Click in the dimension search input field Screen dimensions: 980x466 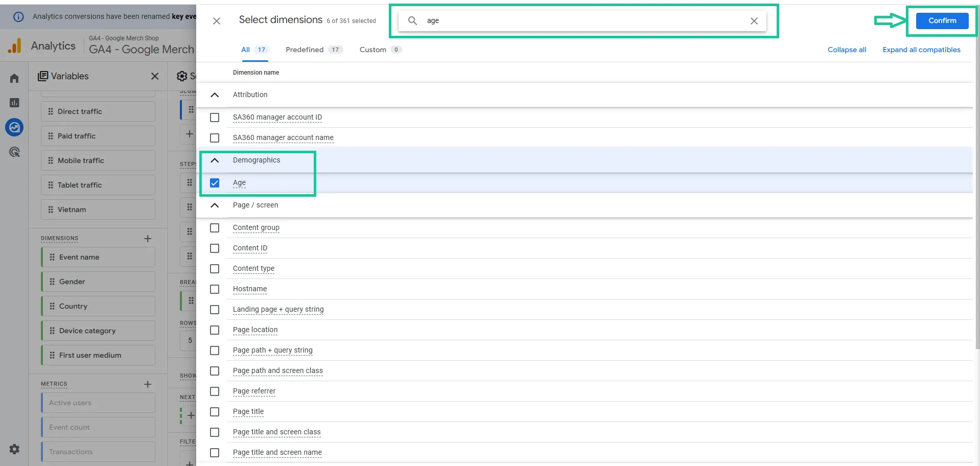click(582, 21)
